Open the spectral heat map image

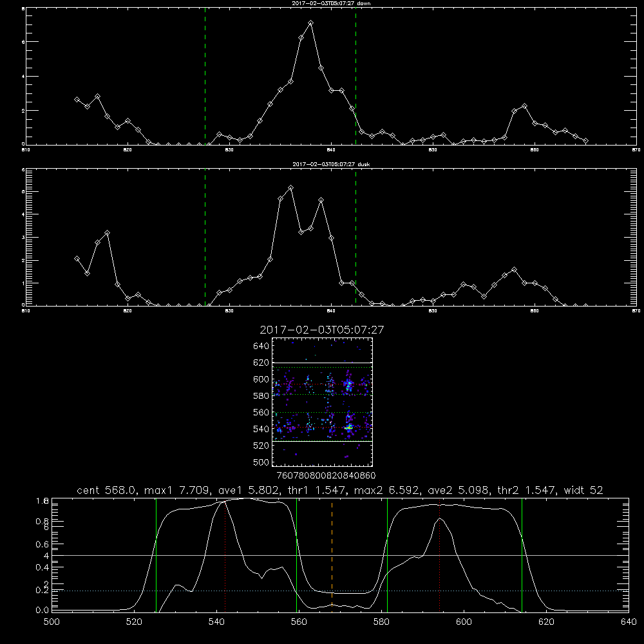[x=322, y=402]
